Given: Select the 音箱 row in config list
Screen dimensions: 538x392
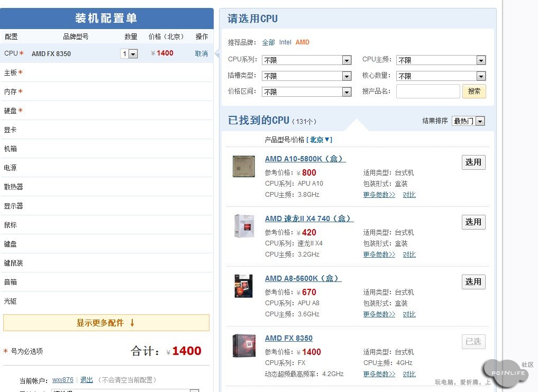Looking at the screenshot, I should coord(107,282).
